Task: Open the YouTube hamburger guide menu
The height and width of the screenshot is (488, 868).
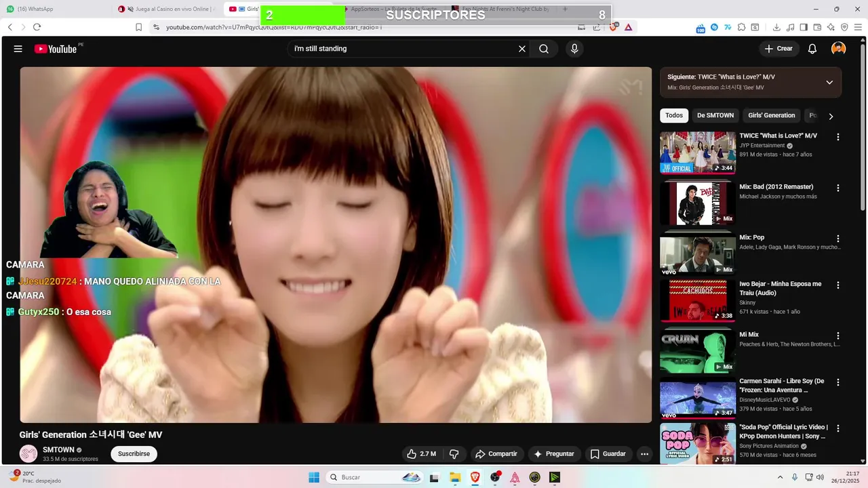Action: (x=18, y=49)
